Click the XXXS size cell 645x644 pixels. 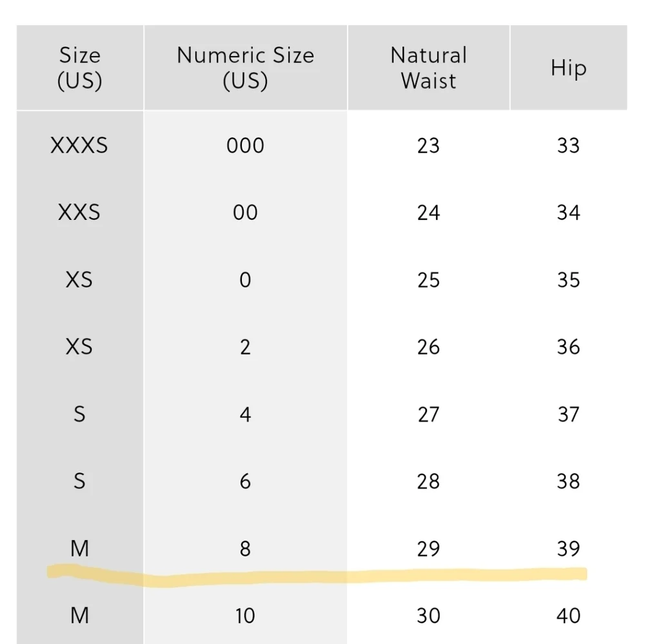pos(79,146)
